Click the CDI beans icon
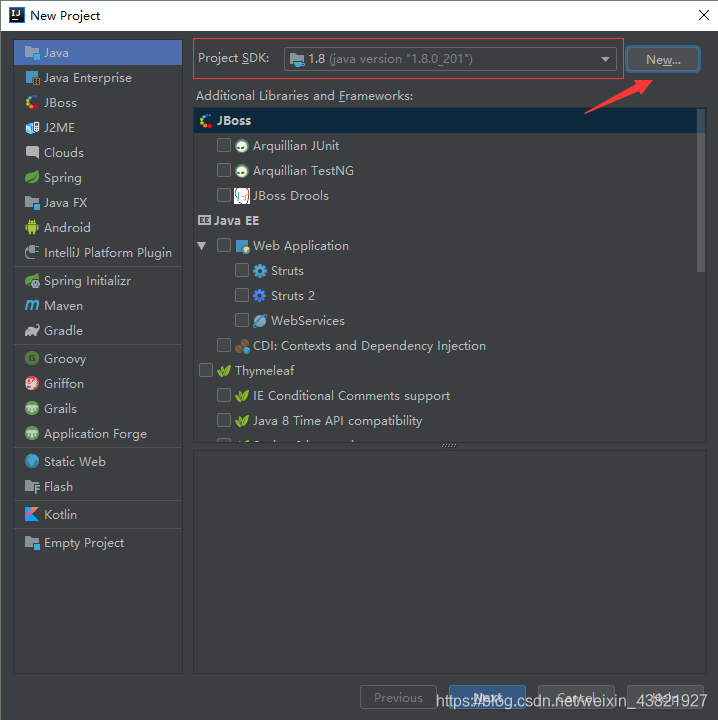 point(242,346)
